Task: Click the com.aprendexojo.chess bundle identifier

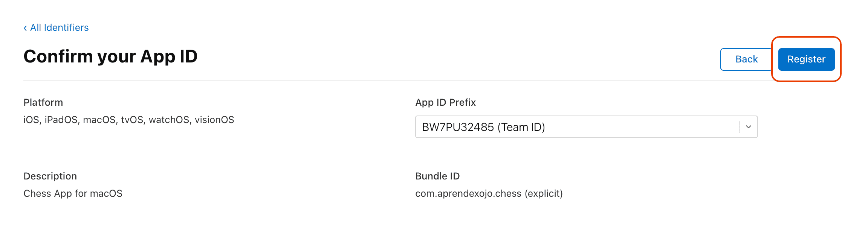Action: pos(468,193)
